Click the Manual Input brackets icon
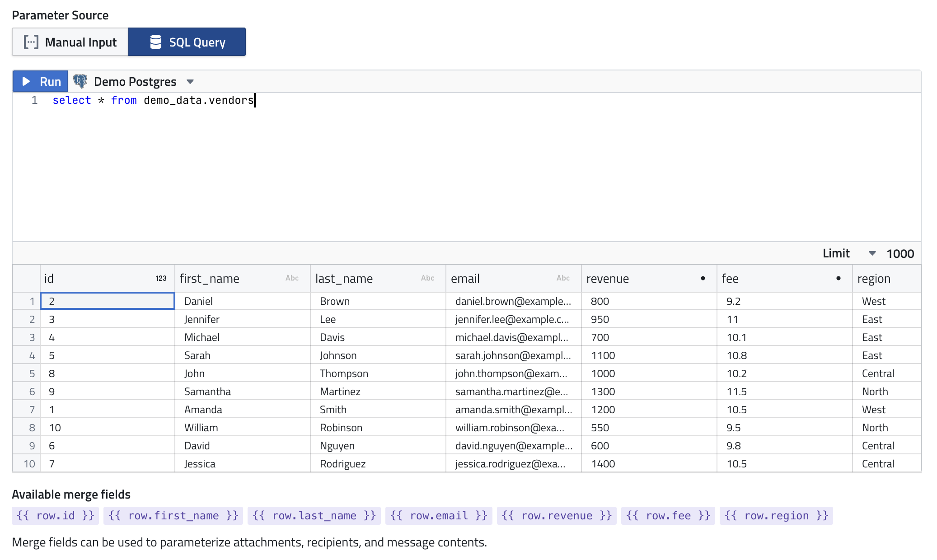The height and width of the screenshot is (560, 937). point(31,42)
